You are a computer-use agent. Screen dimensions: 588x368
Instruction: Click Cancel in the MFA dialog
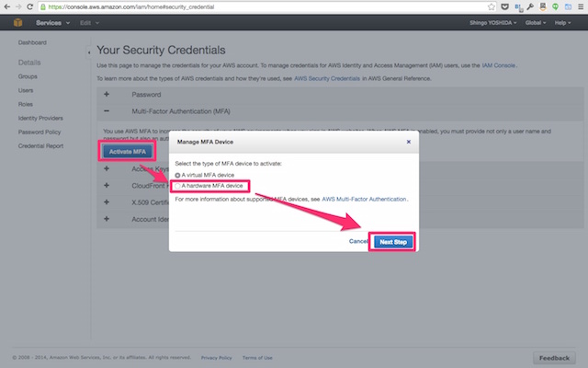click(x=358, y=241)
